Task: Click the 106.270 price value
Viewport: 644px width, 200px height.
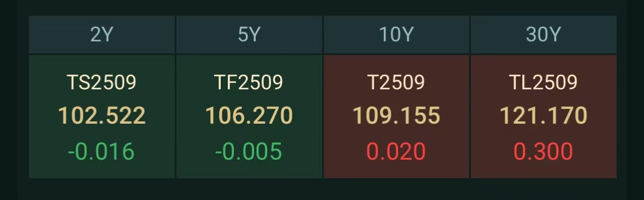Action: coord(249,116)
